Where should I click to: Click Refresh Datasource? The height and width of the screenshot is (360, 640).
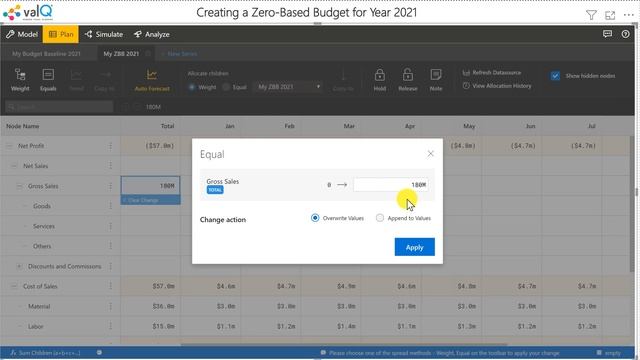492,73
